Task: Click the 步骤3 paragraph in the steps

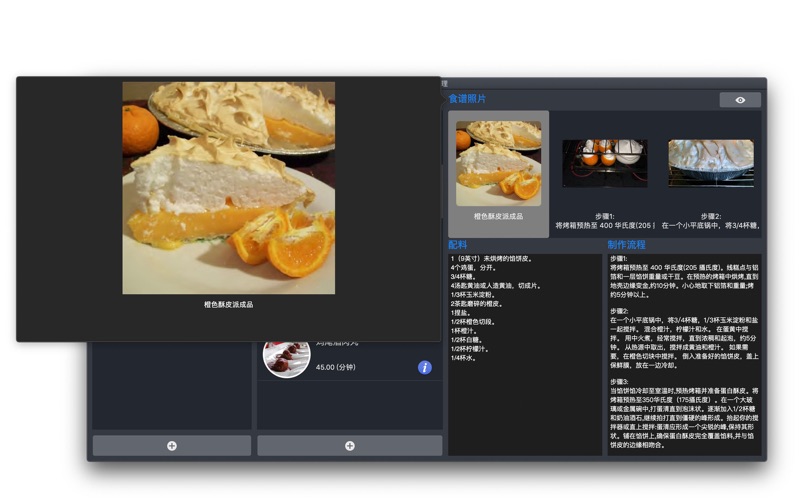Action: pos(684,412)
